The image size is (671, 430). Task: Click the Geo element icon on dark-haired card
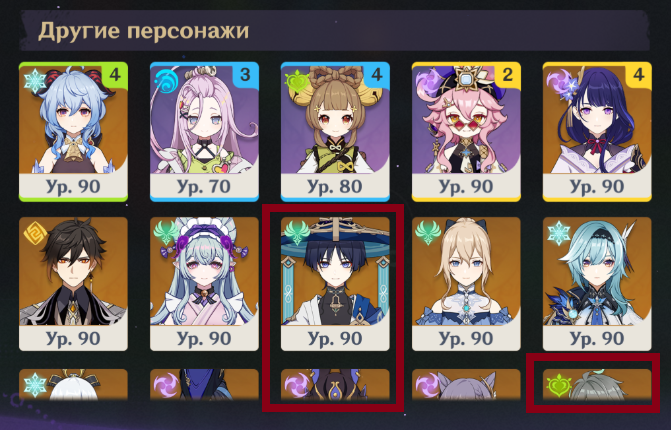coord(36,233)
